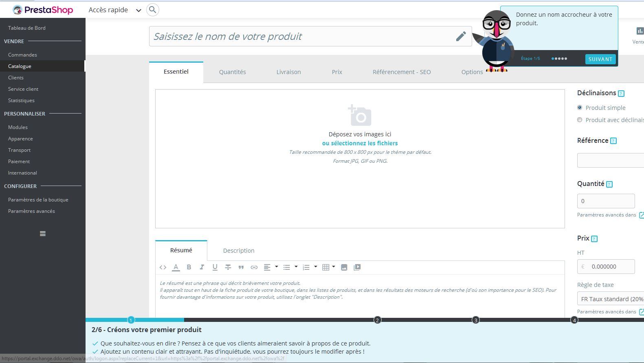644x363 pixels.
Task: Open Apparence in the sidebar
Action: click(x=20, y=139)
